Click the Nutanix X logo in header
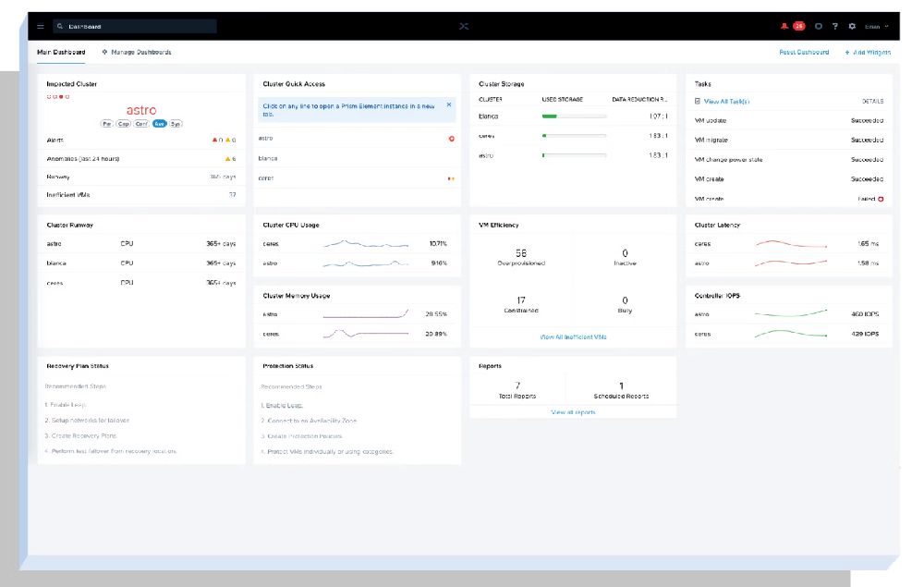The height and width of the screenshot is (587, 924). (x=464, y=26)
